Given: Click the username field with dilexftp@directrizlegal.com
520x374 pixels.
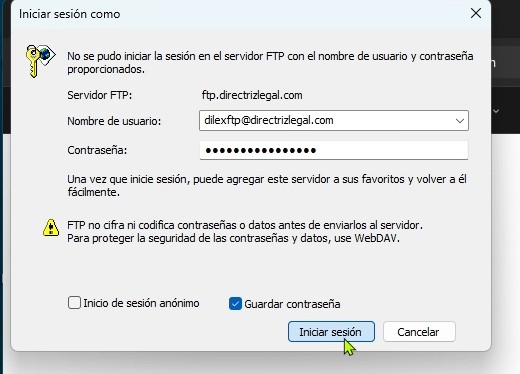Looking at the screenshot, I should [334, 120].
